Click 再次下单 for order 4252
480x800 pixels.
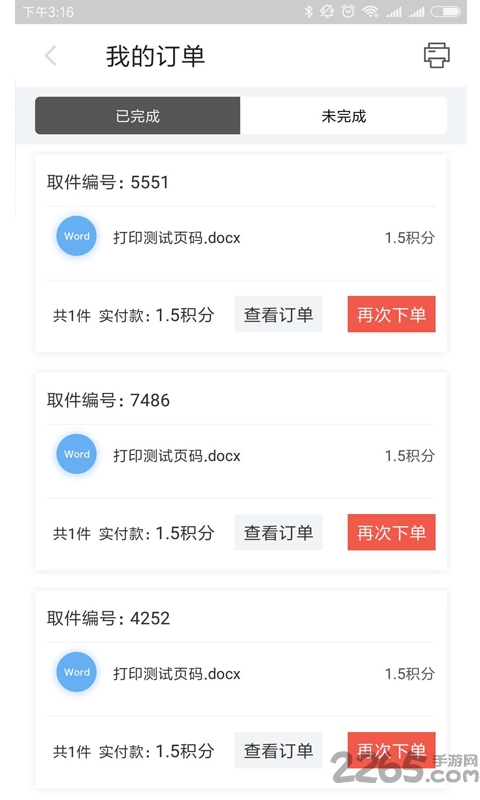[x=391, y=751]
